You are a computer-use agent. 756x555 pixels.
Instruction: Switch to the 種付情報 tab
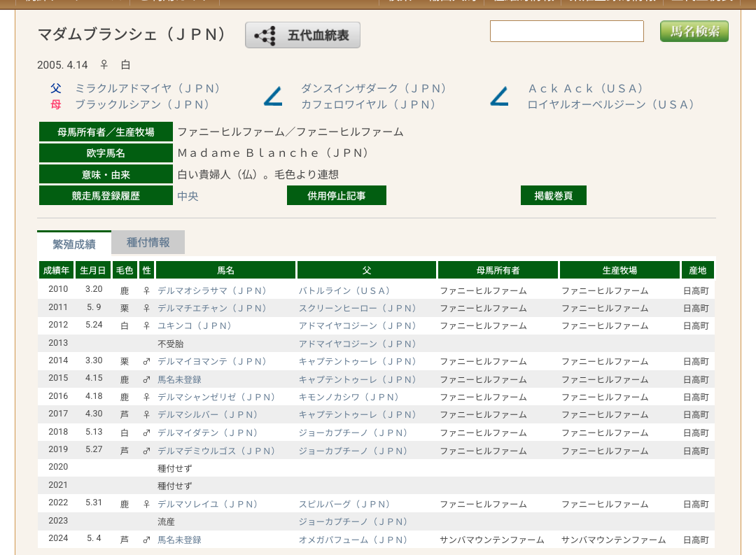[x=148, y=242]
